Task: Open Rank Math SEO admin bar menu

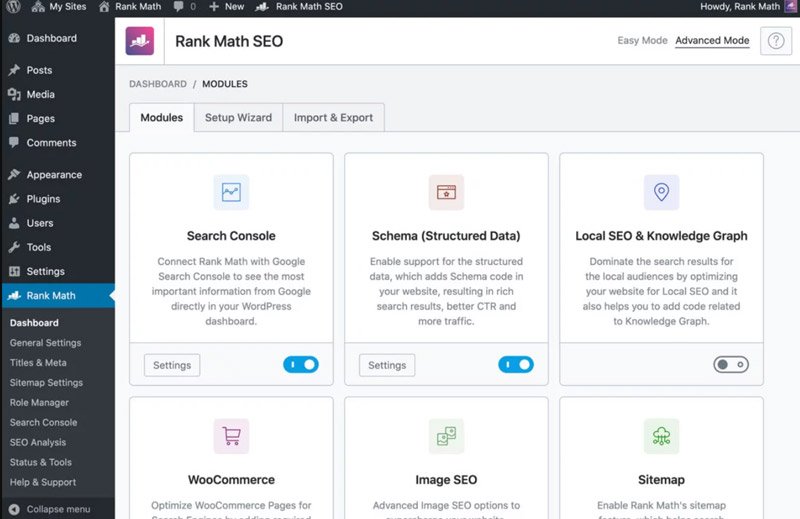Action: click(x=299, y=7)
